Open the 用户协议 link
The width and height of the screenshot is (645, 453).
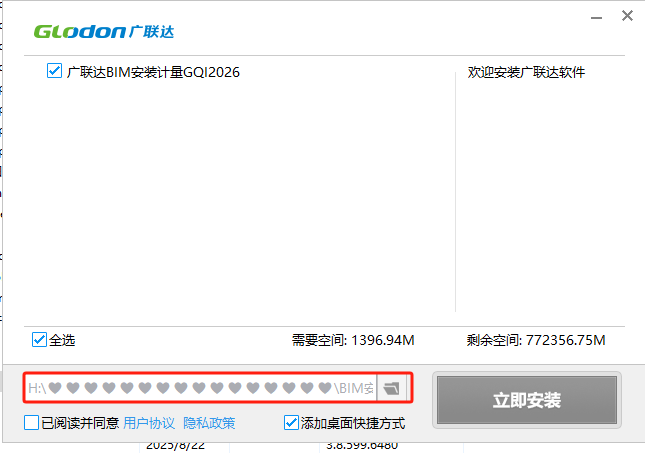click(149, 423)
